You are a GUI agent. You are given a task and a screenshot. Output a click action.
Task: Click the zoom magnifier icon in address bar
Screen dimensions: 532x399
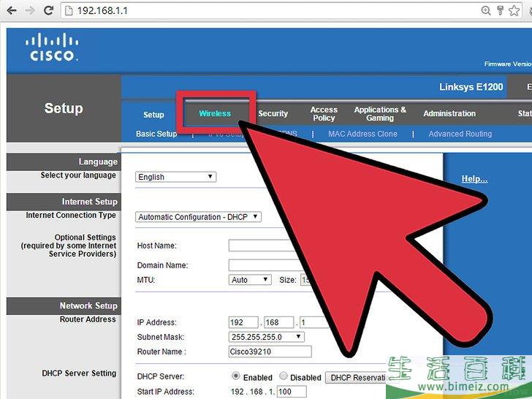click(x=486, y=10)
